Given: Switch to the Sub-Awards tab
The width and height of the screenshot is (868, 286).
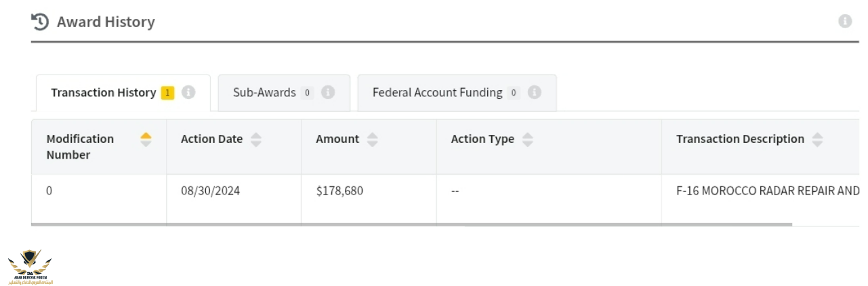Looking at the screenshot, I should pyautogui.click(x=264, y=93).
